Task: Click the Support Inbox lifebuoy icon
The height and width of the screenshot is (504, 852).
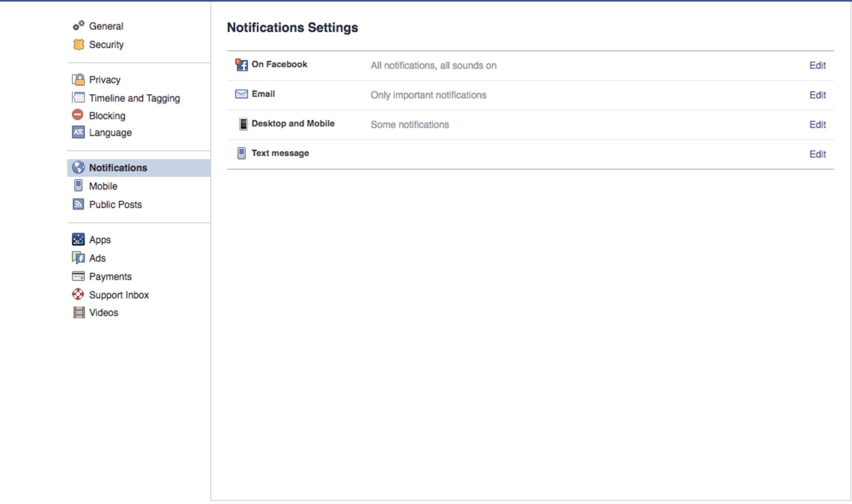Action: tap(78, 294)
